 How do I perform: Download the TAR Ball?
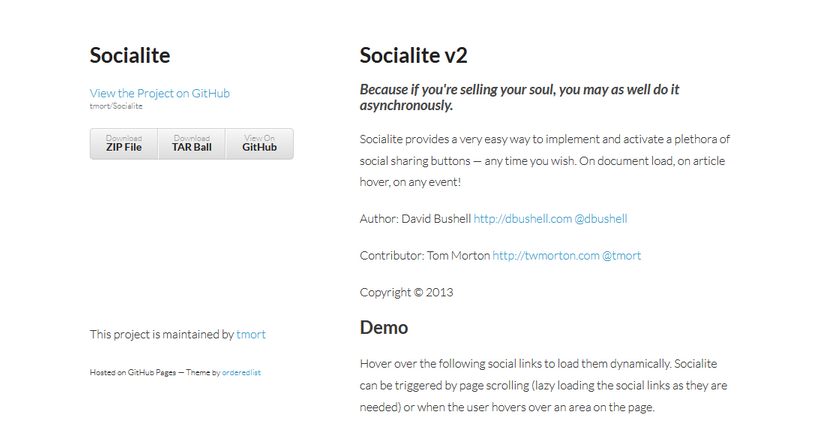click(x=192, y=144)
